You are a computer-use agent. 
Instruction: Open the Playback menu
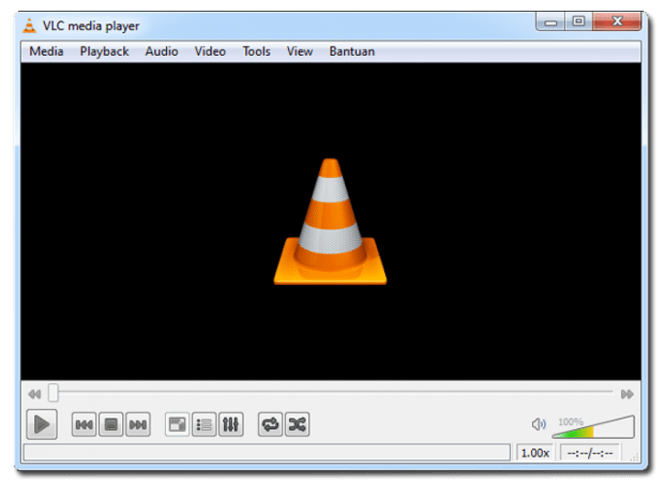click(104, 51)
